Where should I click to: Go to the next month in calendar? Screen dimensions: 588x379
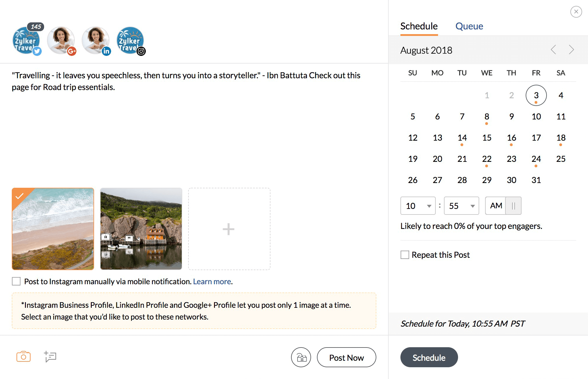(571, 50)
